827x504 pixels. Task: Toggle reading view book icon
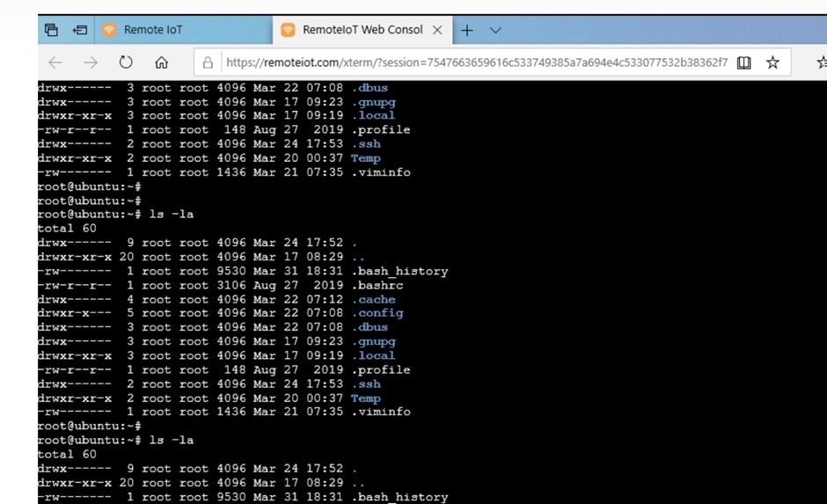coord(743,62)
